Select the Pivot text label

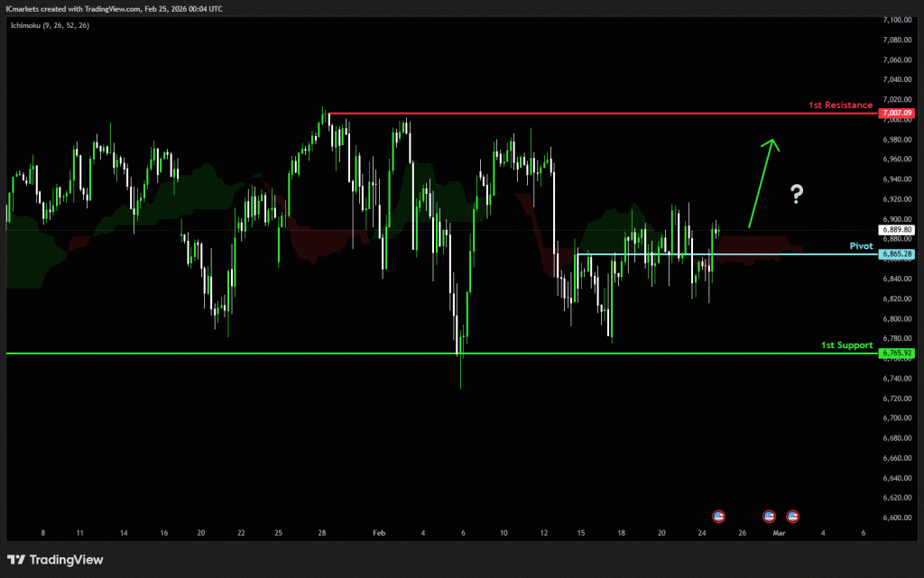[x=862, y=245]
